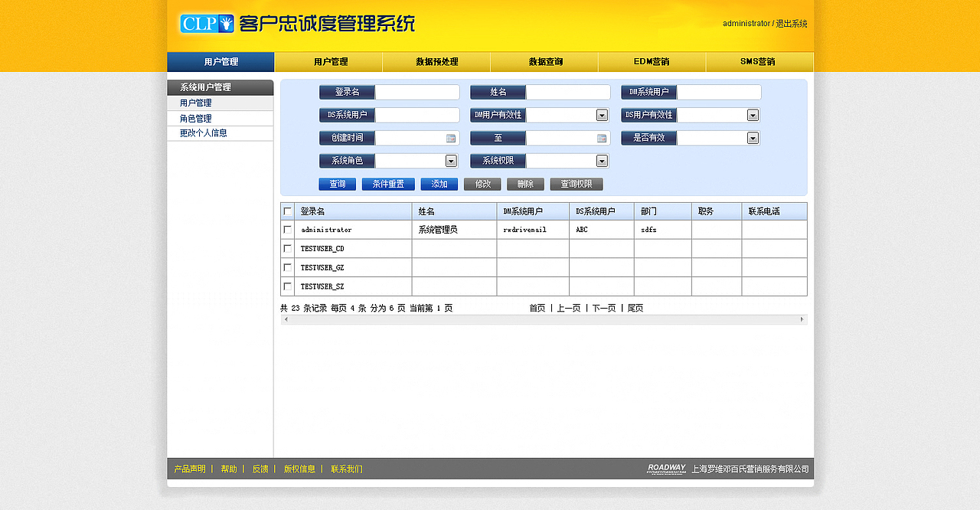Open the 产品声明 footer link

(x=190, y=469)
